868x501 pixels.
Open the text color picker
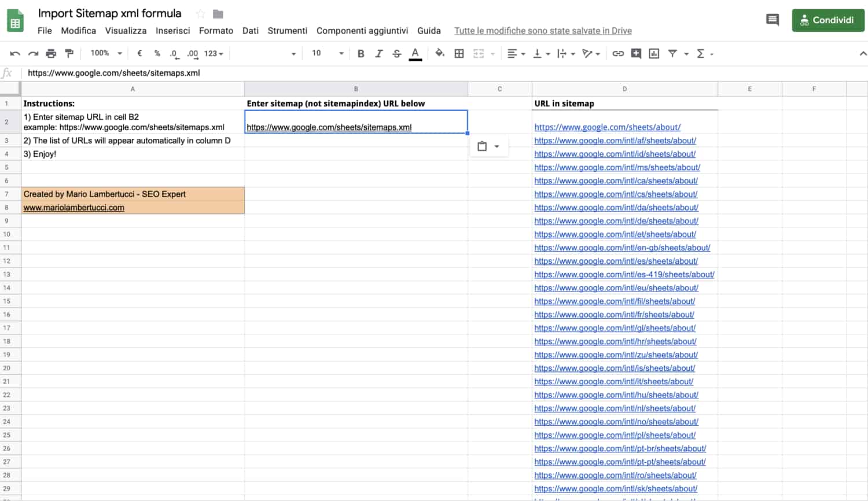[415, 54]
